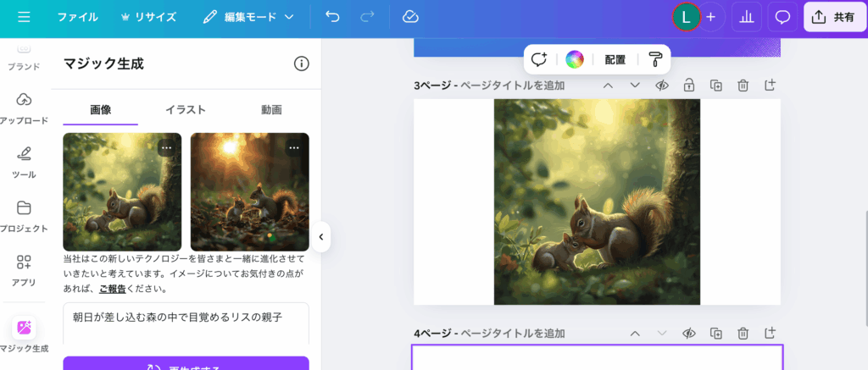The height and width of the screenshot is (370, 868).
Task: Open the rainbow color picker swatch
Action: coord(575,59)
